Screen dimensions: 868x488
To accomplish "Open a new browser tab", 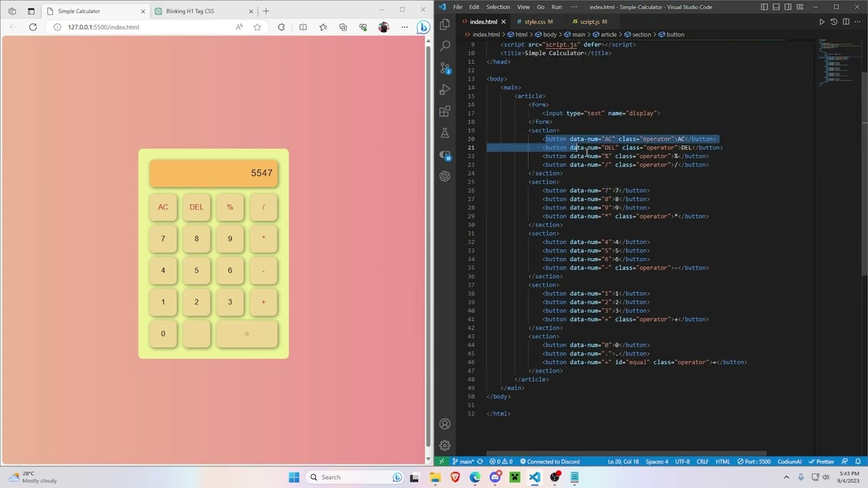I will 266,11.
